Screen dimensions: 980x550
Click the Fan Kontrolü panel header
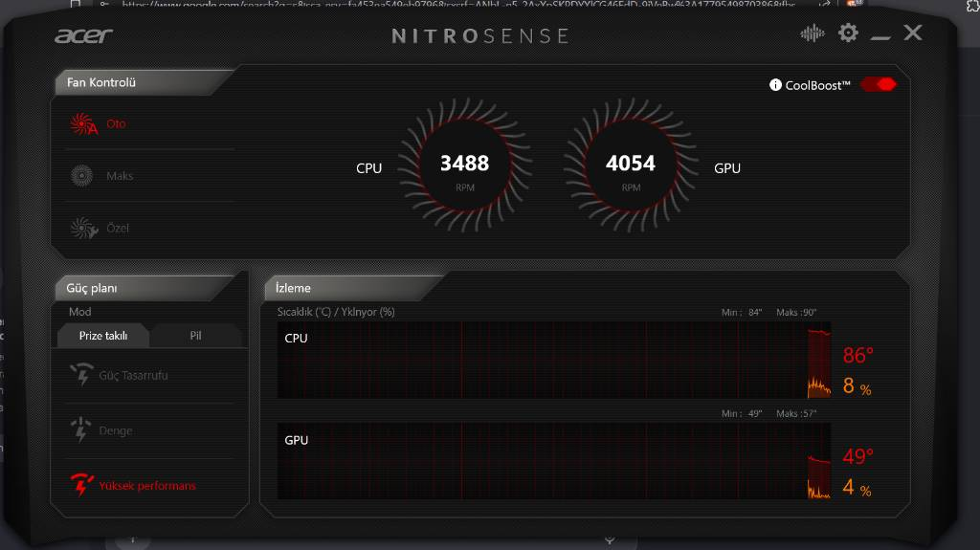(144, 82)
